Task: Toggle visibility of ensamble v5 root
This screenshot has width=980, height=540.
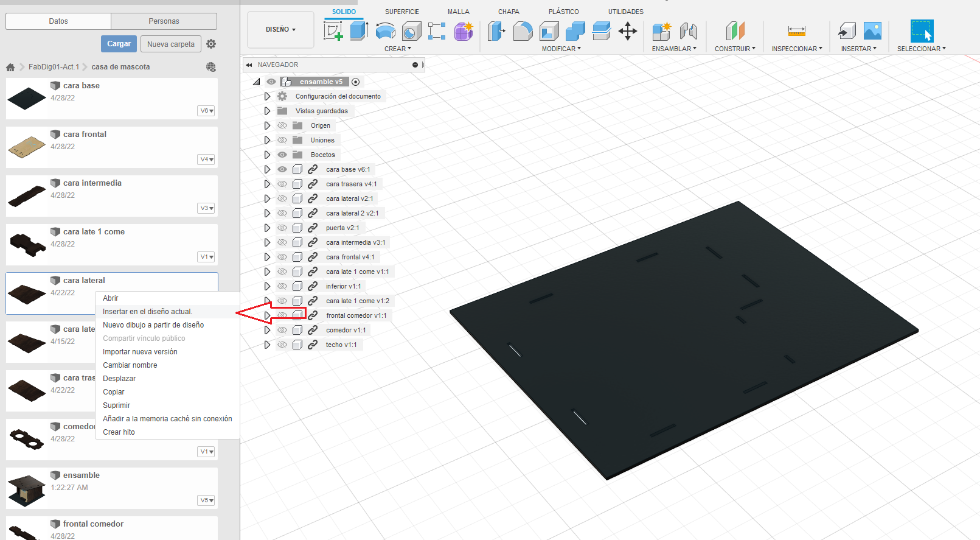Action: (x=271, y=82)
